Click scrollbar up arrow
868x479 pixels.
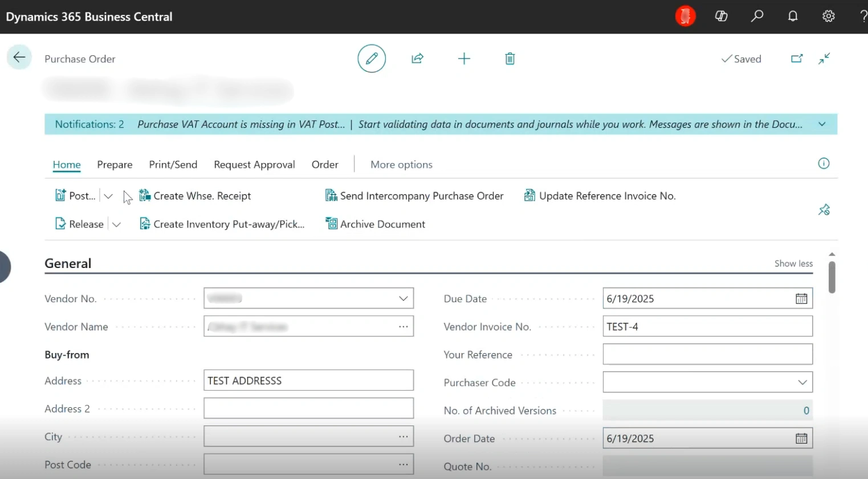832,254
